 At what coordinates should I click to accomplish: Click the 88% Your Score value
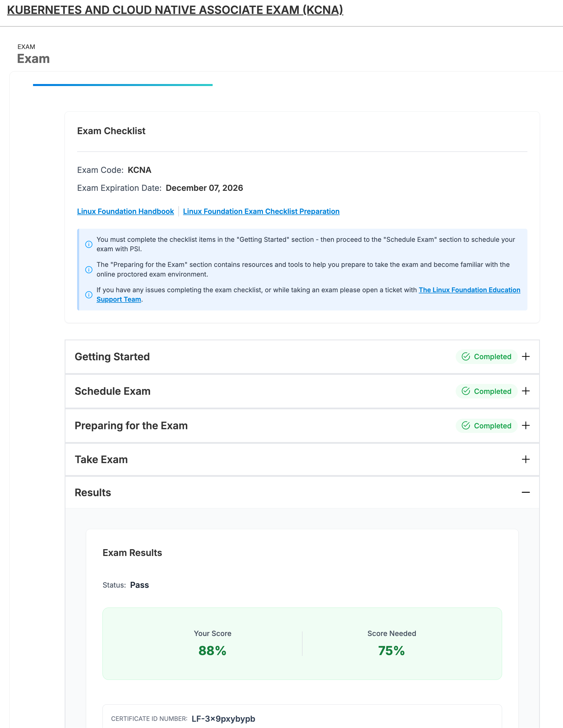[x=212, y=651]
